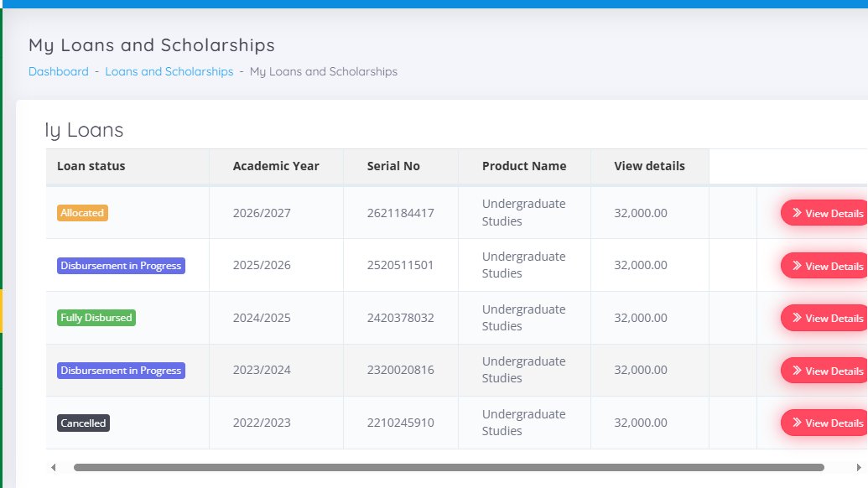Image resolution: width=868 pixels, height=488 pixels.
Task: Click the horizontal scrollbar left arrow
Action: [x=53, y=468]
